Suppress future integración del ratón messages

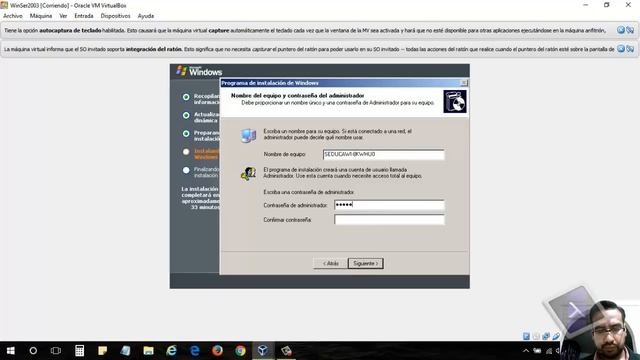click(630, 49)
